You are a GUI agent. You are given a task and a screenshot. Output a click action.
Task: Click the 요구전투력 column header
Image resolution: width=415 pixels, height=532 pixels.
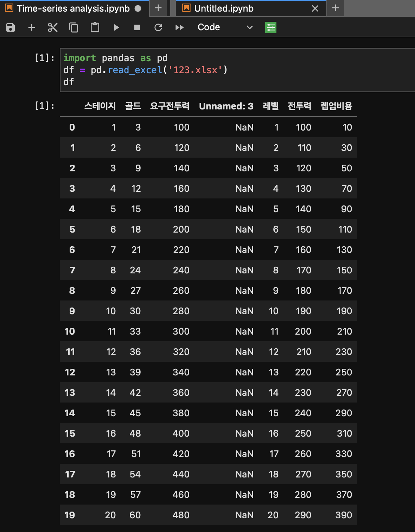coord(170,106)
